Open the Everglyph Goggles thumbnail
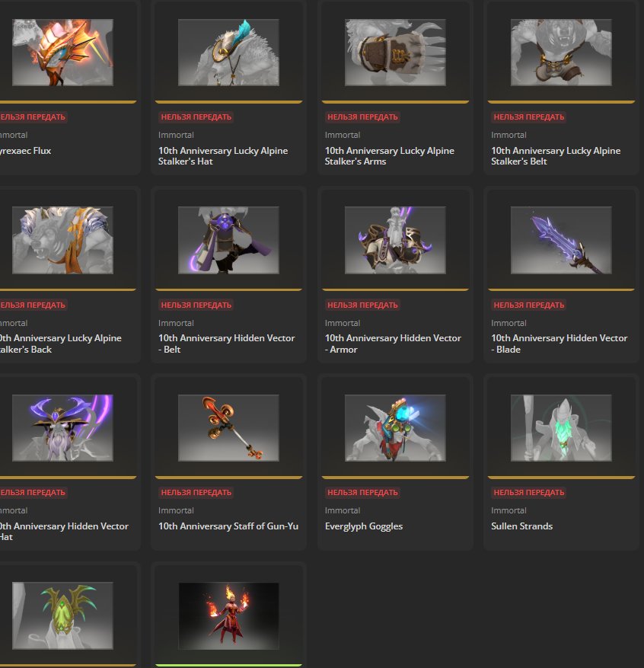 coord(394,427)
